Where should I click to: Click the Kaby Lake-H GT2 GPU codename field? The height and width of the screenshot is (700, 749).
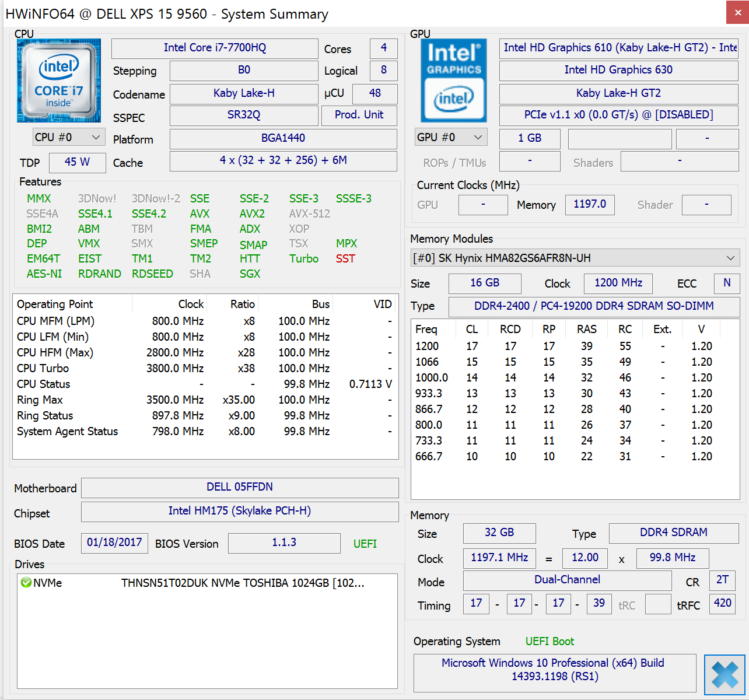point(618,93)
